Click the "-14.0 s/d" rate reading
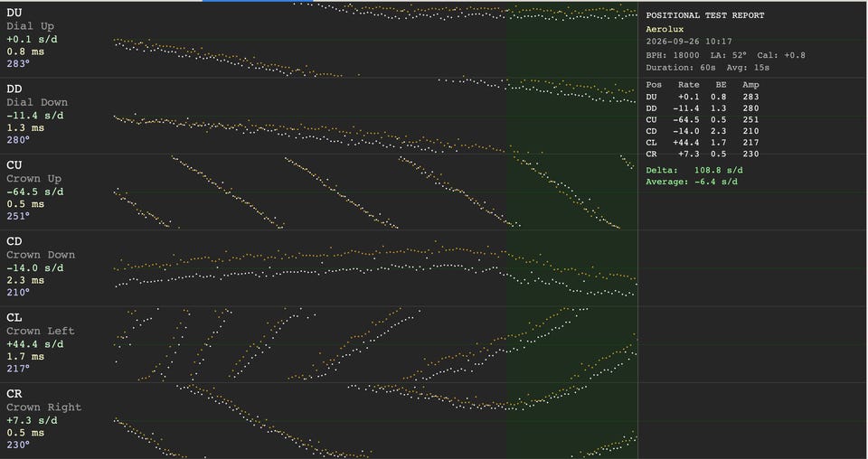The height and width of the screenshot is (459, 868). (x=35, y=268)
